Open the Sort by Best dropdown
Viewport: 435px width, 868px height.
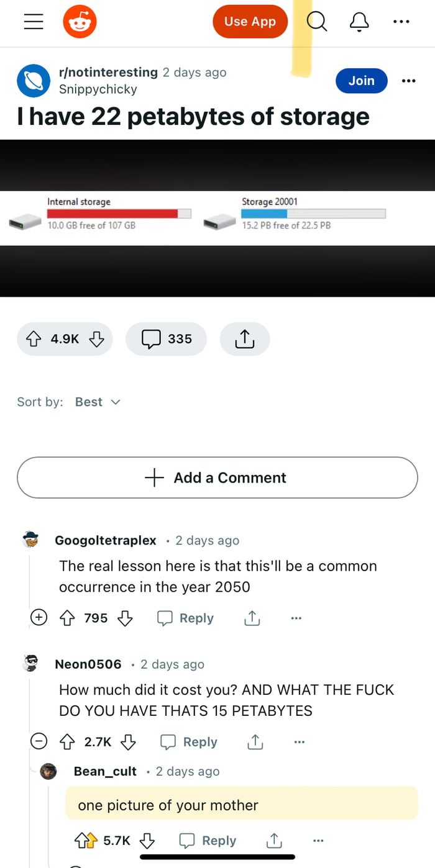pyautogui.click(x=98, y=402)
